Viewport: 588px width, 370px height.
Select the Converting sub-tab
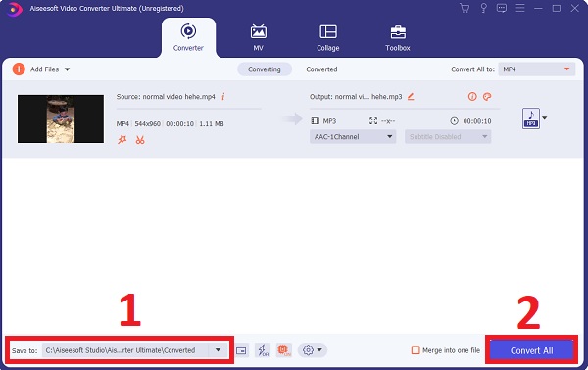pyautogui.click(x=265, y=69)
